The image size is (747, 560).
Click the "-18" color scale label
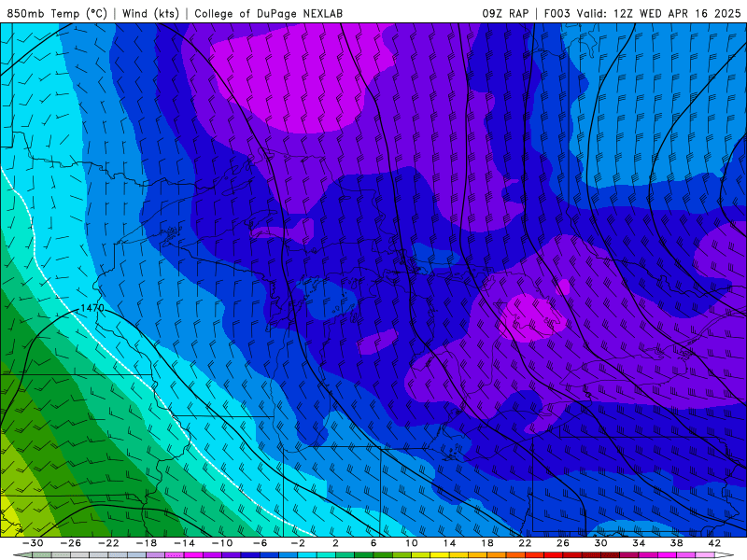pyautogui.click(x=147, y=543)
